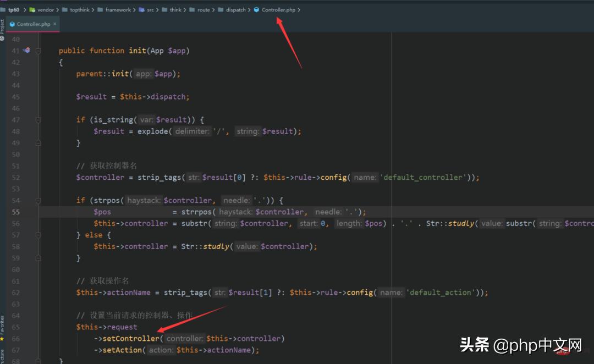Click the setController method call
The image size is (594, 364).
point(131,339)
